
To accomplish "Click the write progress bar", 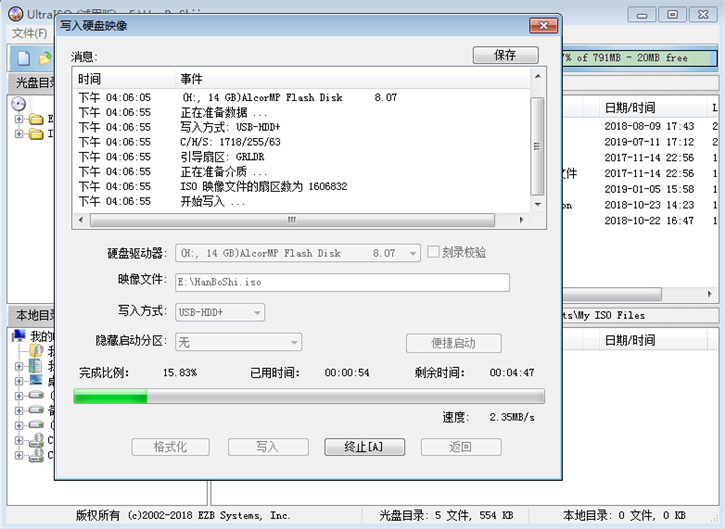I will [309, 396].
